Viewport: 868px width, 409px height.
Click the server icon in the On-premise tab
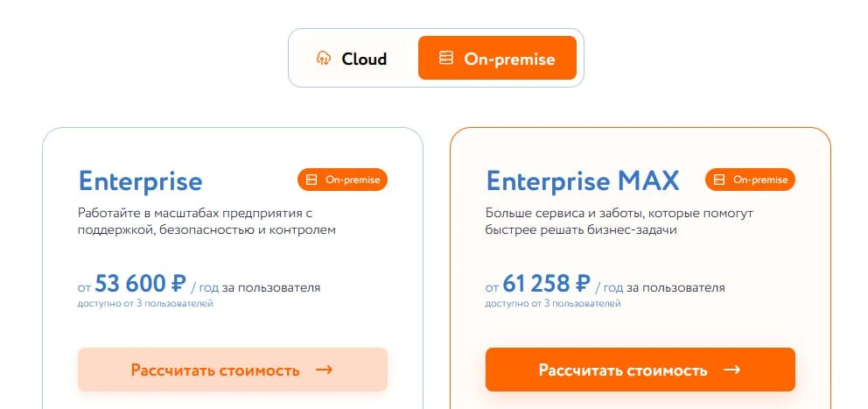446,59
